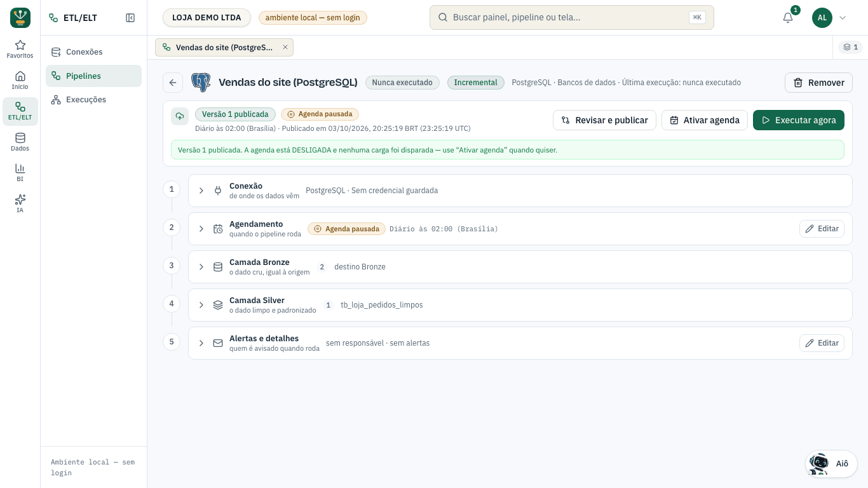Open Favoritos star in left rail
Viewport: 868px width, 488px height.
pyautogui.click(x=20, y=50)
